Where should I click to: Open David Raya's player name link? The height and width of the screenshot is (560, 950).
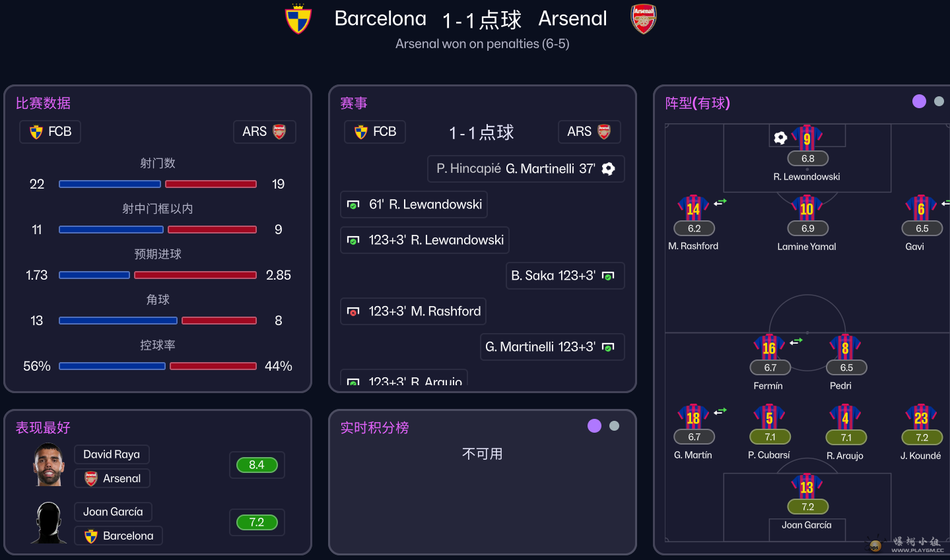coord(112,454)
